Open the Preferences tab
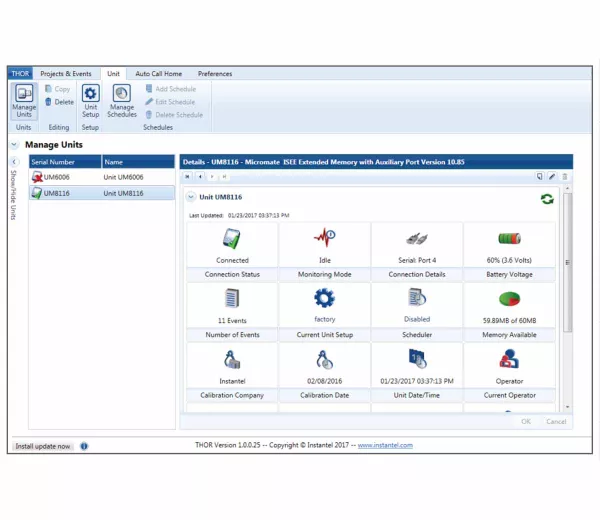This screenshot has width=600, height=520. (215, 73)
